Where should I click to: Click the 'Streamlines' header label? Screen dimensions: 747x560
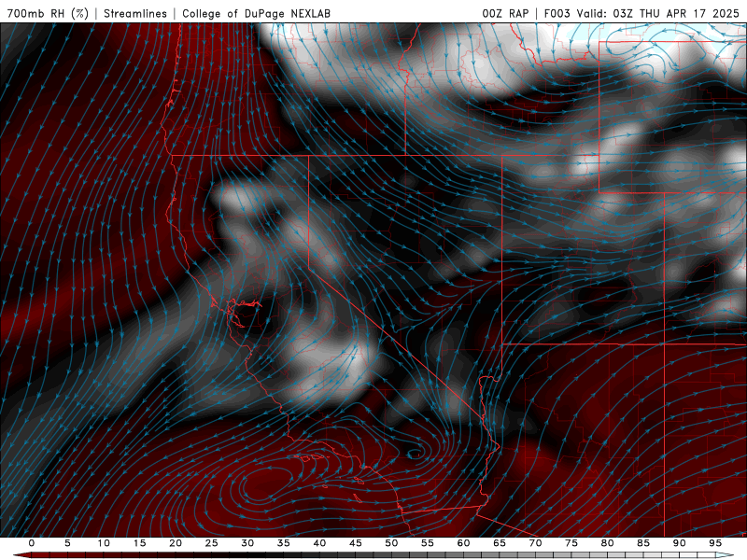point(135,13)
